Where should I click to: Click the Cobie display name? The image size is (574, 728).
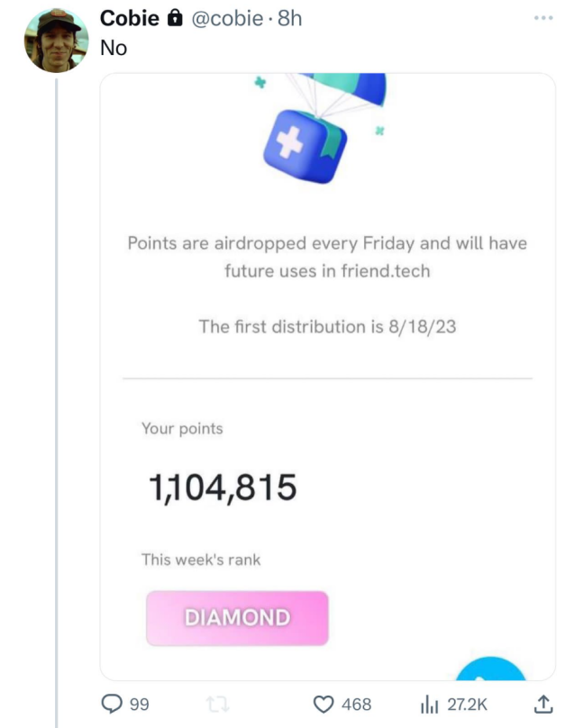[130, 18]
